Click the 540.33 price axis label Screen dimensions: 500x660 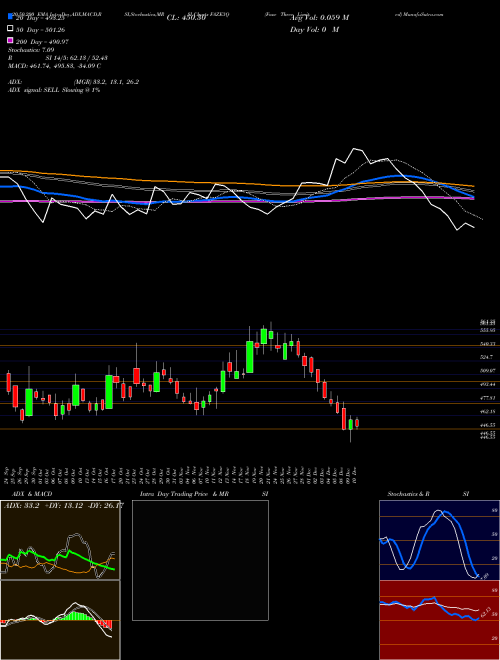pyautogui.click(x=489, y=344)
